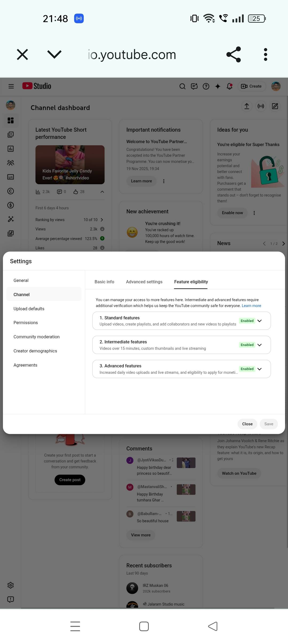This screenshot has height=644, width=288.
Task: Expand the Intermediate features section
Action: (259, 345)
